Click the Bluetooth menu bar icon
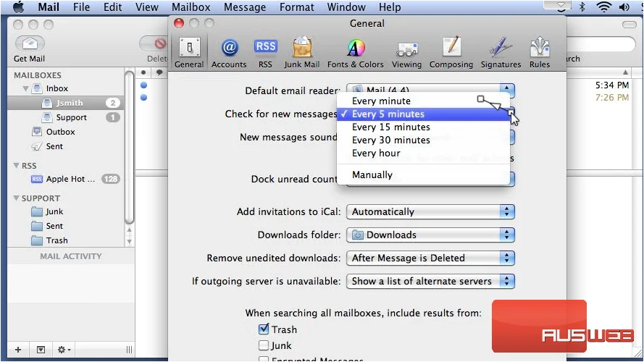Viewport: 644px width, 362px height. point(582,7)
